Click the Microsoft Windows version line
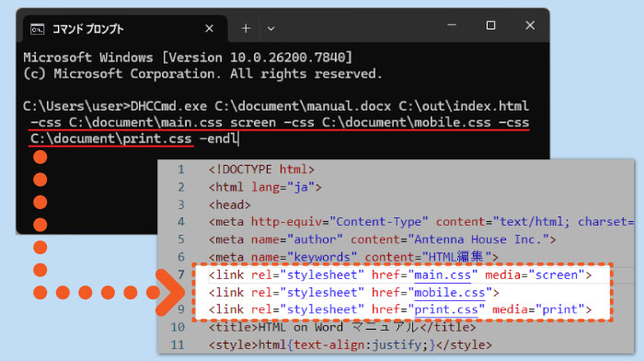This screenshot has height=361, width=644. 188,57
